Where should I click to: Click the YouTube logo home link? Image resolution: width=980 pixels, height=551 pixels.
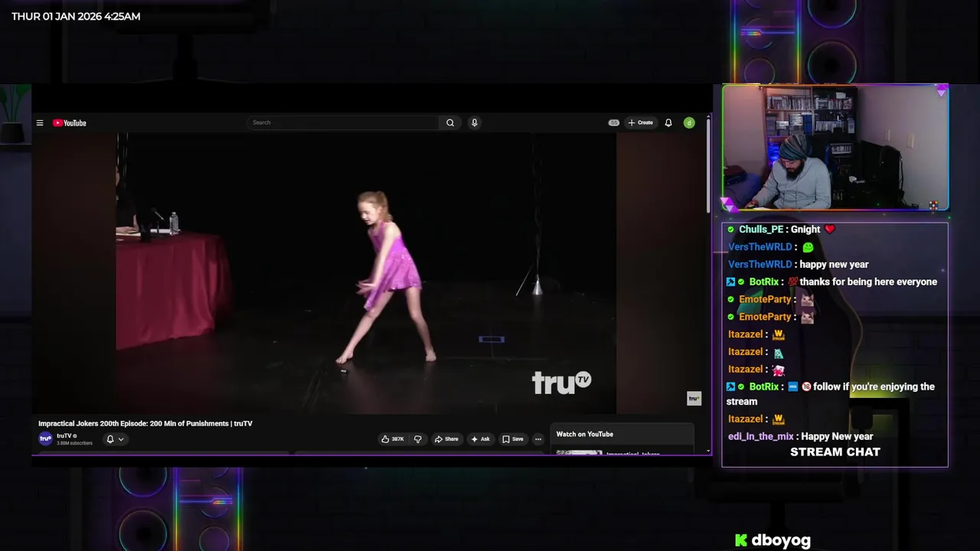(70, 122)
